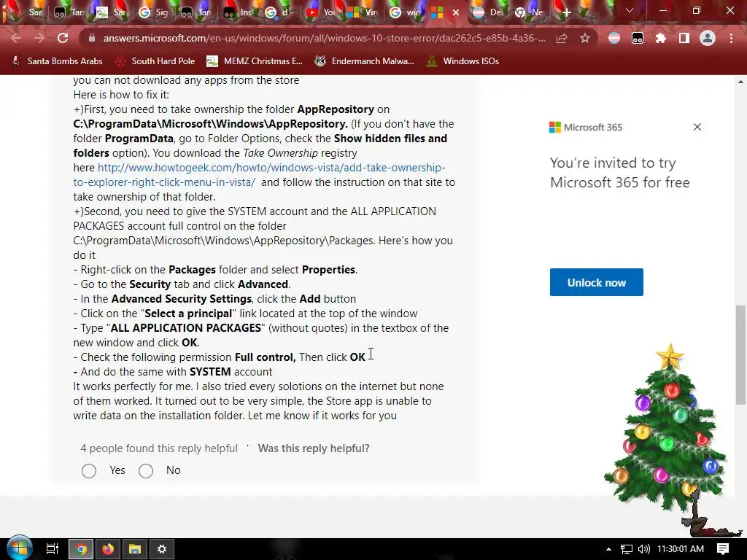Click '4 people found this reply helpful'
The height and width of the screenshot is (560, 747).
click(x=158, y=448)
